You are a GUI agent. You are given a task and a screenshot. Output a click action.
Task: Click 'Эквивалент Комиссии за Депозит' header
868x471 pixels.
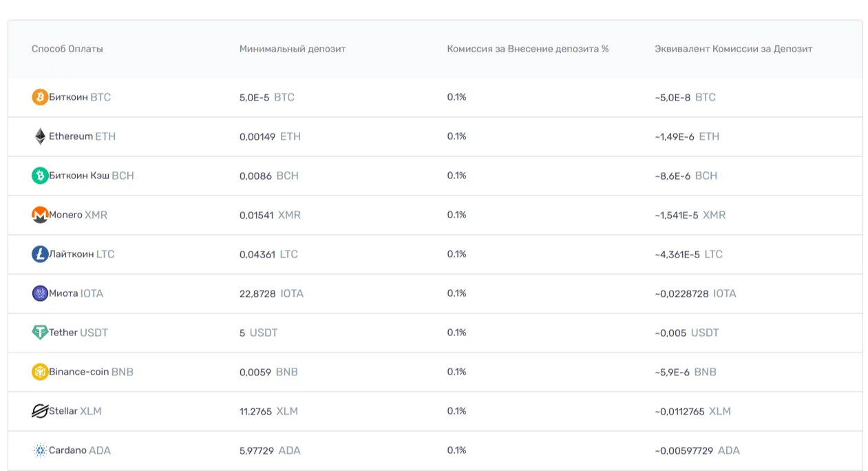tap(734, 49)
